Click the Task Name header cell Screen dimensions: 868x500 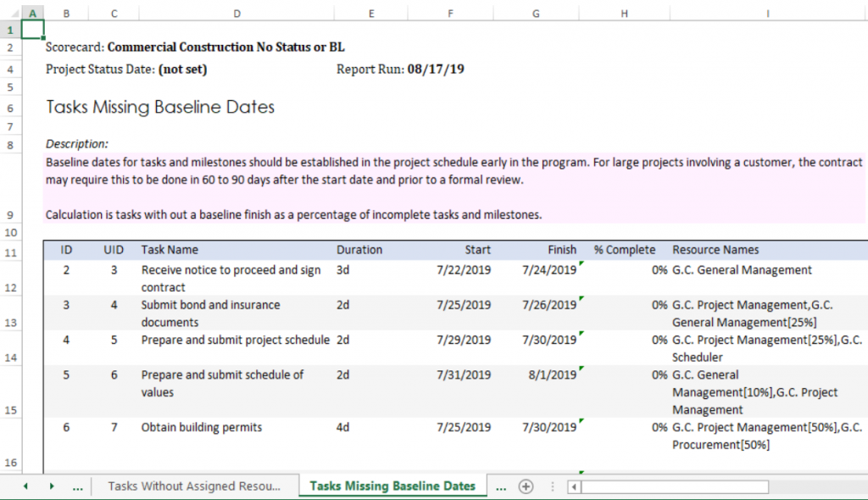[170, 250]
